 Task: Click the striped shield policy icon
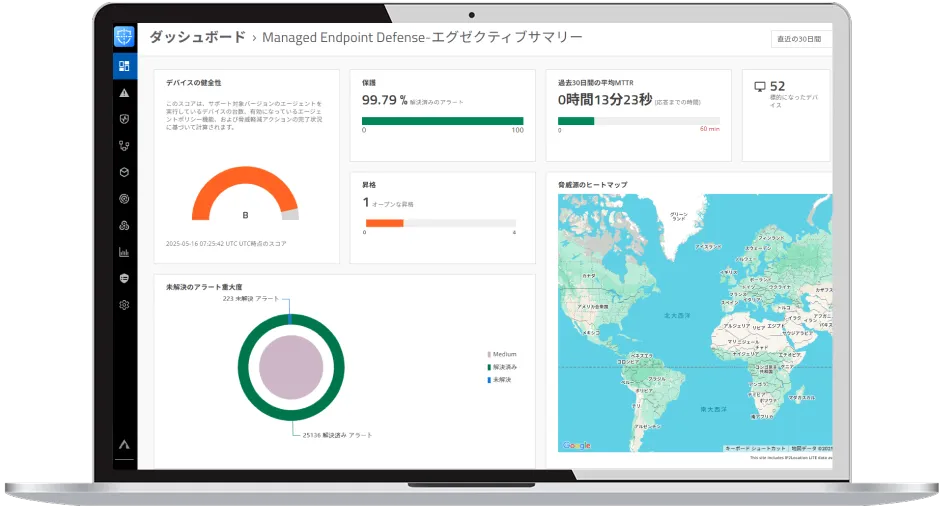point(124,279)
